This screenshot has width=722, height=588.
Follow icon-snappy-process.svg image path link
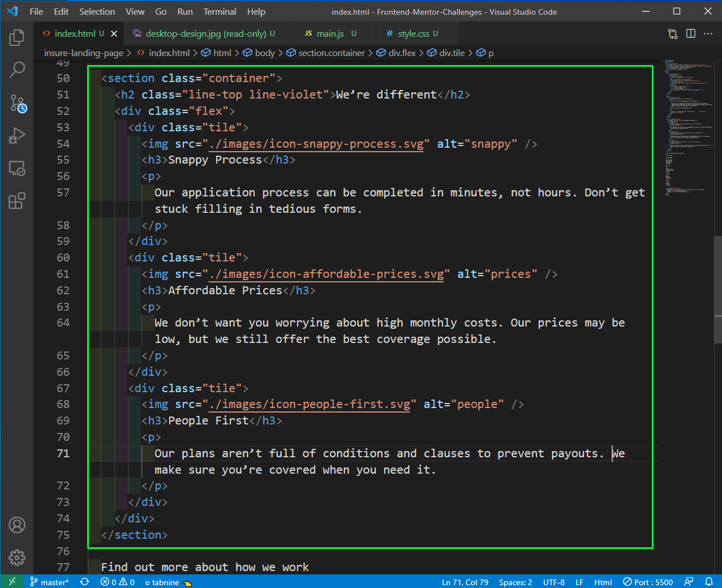pos(316,144)
